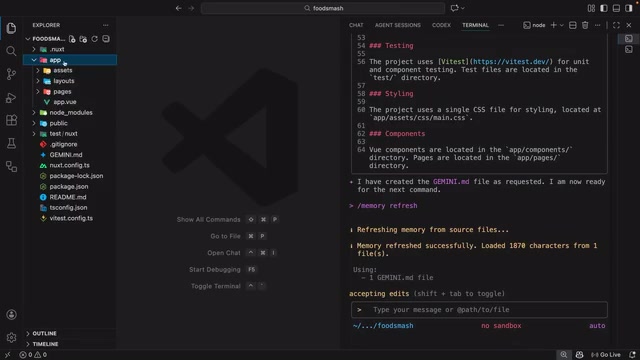Open the Extensions view
The image size is (640, 360).
click(11, 120)
